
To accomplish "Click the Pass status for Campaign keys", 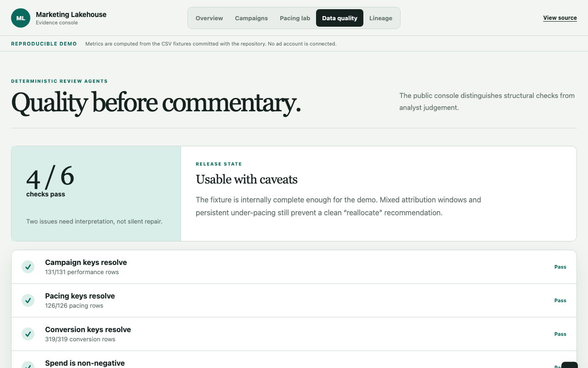I will (560, 267).
